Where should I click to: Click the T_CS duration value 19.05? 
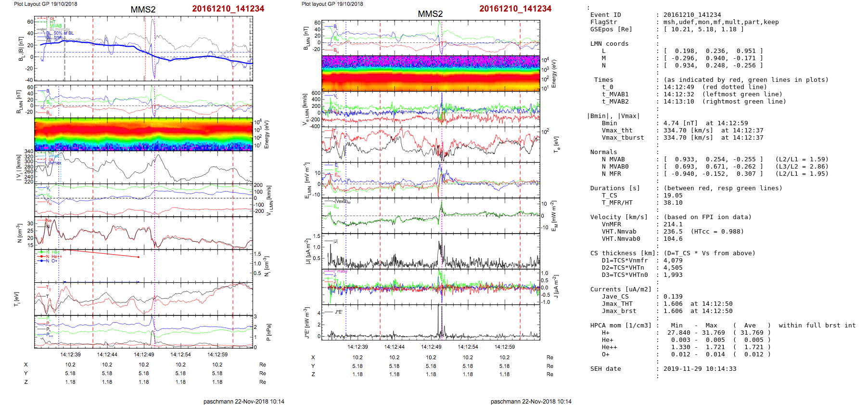[673, 196]
